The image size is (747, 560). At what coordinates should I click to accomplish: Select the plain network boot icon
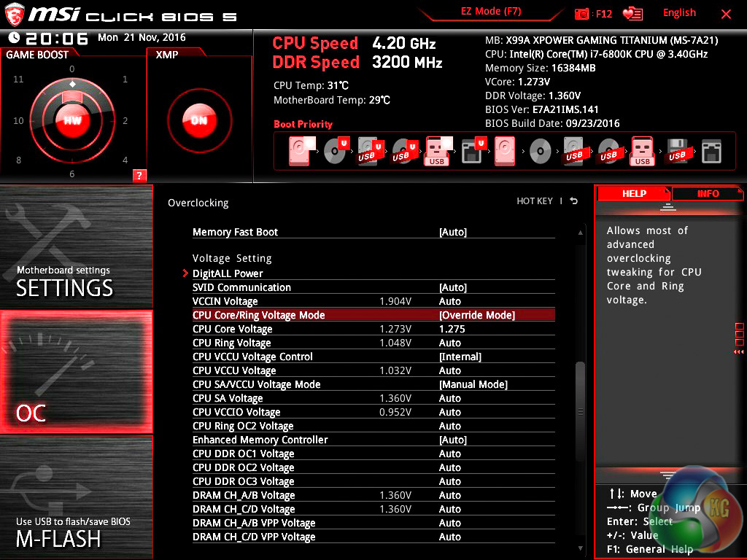click(x=711, y=152)
